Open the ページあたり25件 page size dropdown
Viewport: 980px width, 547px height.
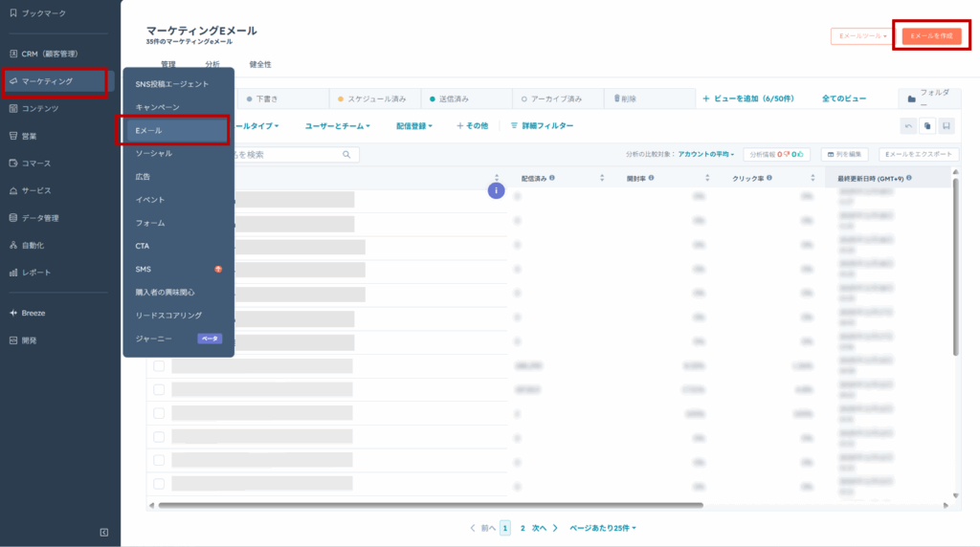tap(603, 528)
